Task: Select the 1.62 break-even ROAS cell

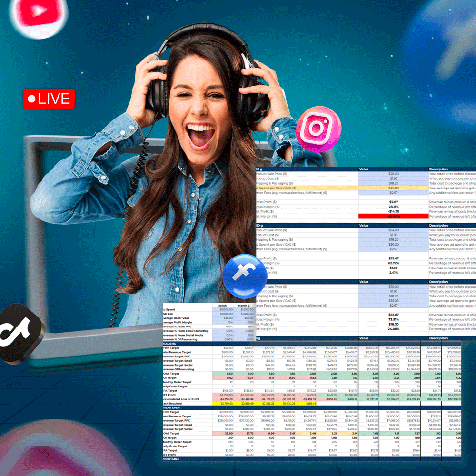Action: click(368, 434)
